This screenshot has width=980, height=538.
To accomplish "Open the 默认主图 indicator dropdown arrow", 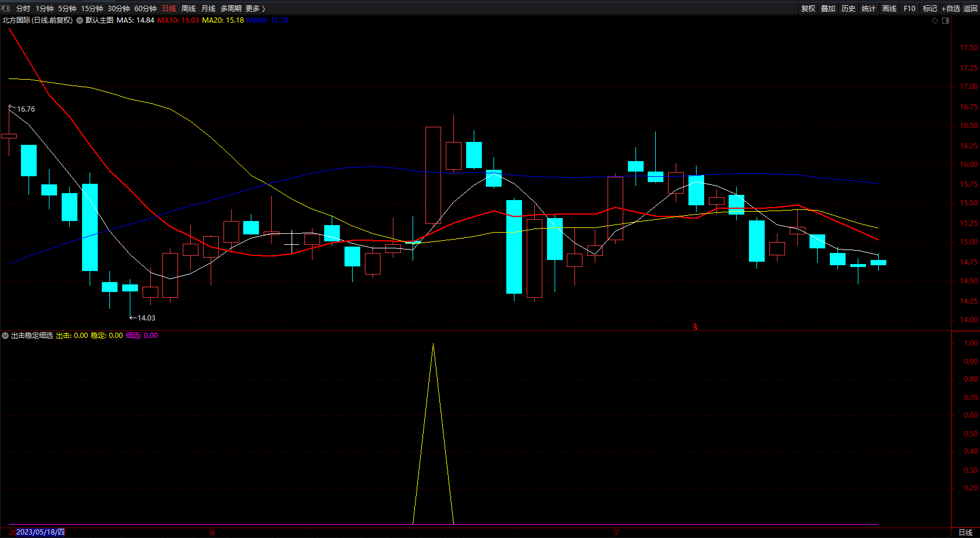I will pyautogui.click(x=80, y=20).
